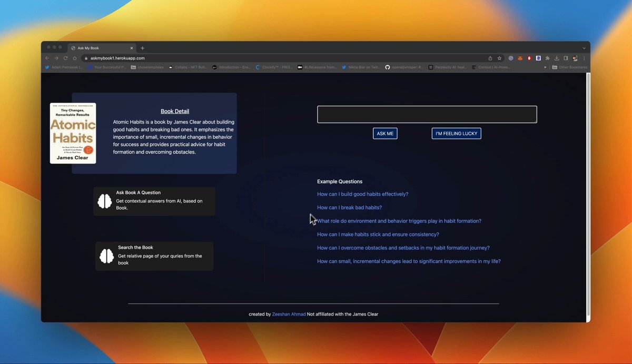The width and height of the screenshot is (632, 364).
Task: Select the overcome obstacles and setbacks question
Action: click(403, 248)
